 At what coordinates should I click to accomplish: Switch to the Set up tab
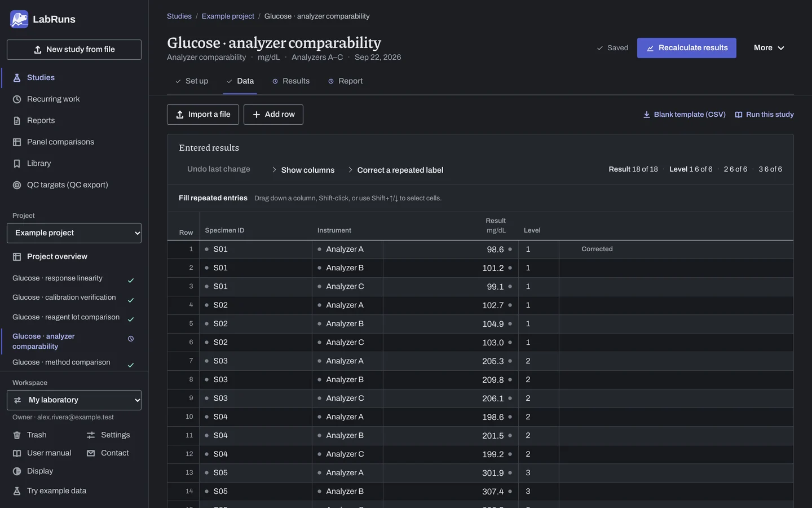click(x=192, y=81)
